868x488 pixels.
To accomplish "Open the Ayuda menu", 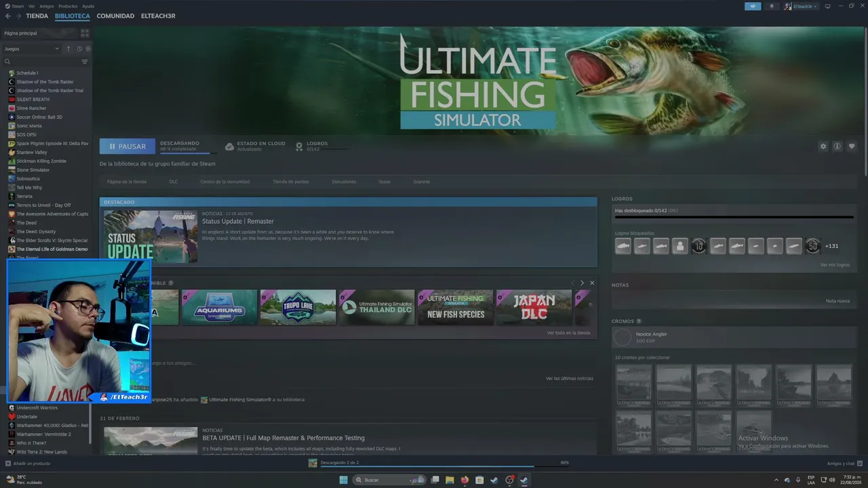I will pos(88,6).
